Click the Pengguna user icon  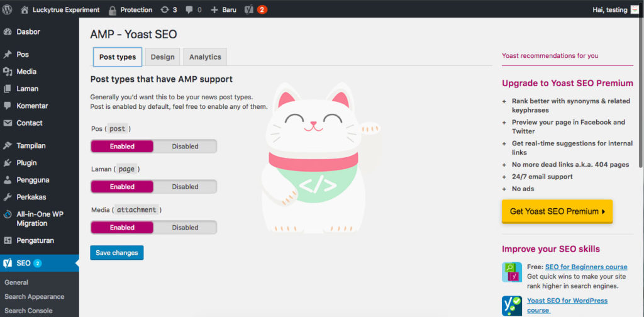point(8,181)
